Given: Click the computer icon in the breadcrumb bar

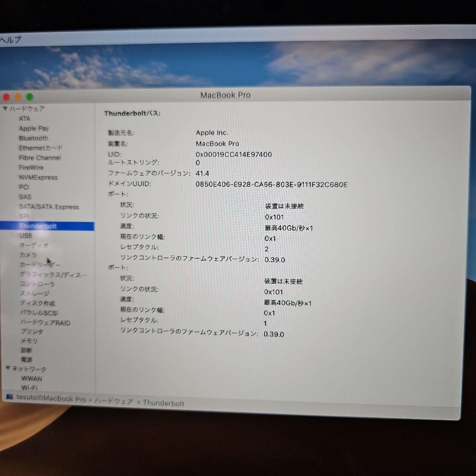Looking at the screenshot, I should [10, 402].
